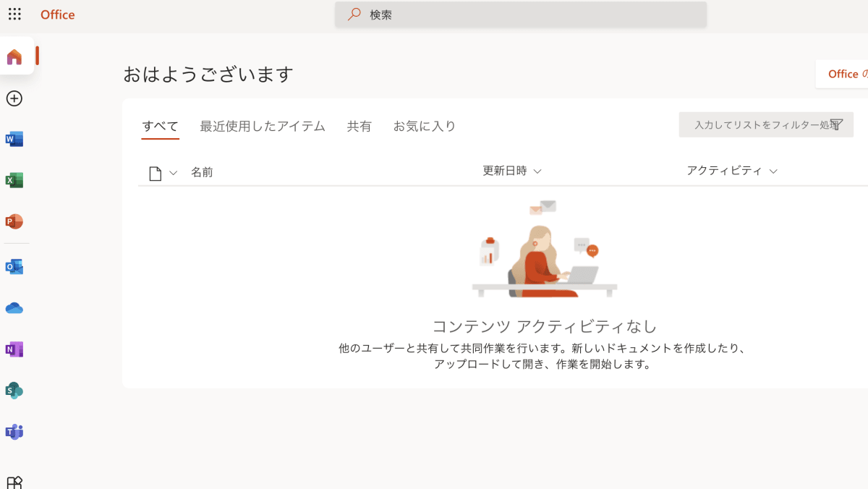Switch to the 共有 tab
This screenshot has width=868, height=489.
(x=359, y=126)
